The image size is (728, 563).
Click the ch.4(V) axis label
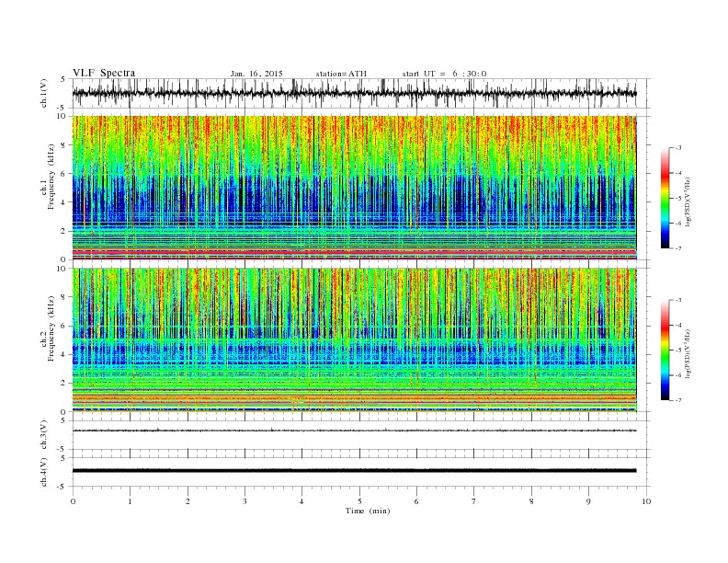click(x=44, y=472)
